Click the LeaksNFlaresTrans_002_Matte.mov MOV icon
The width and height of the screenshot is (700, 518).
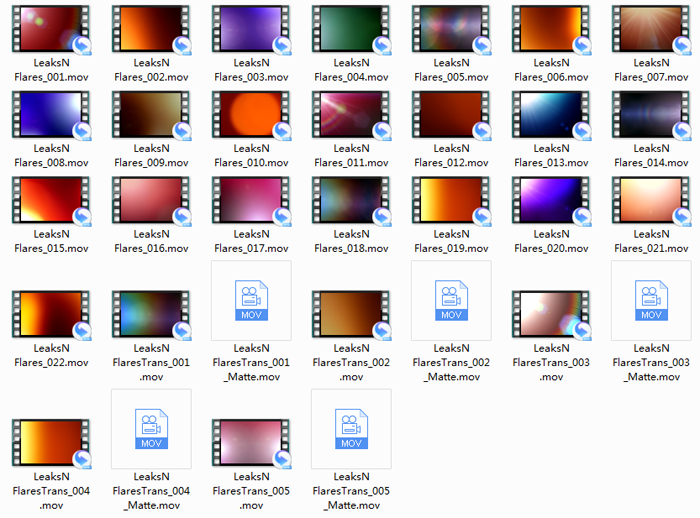450,301
